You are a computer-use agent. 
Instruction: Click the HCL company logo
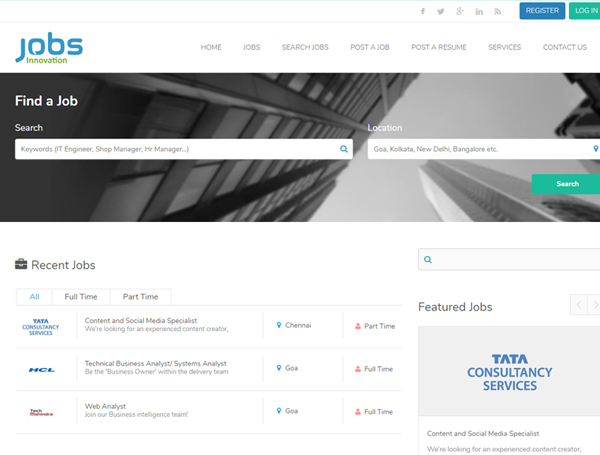click(41, 369)
